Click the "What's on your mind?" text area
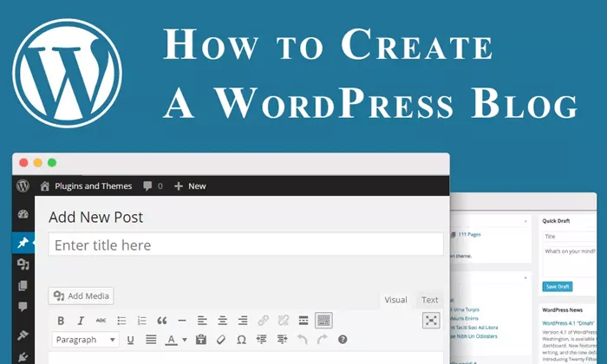The width and height of the screenshot is (607, 364). [569, 261]
